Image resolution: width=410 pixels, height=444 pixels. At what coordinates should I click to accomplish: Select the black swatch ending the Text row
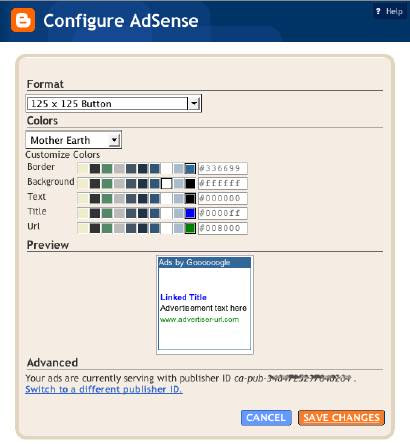click(x=190, y=198)
